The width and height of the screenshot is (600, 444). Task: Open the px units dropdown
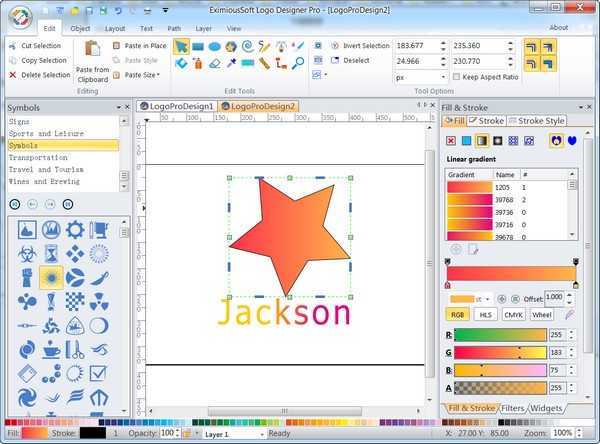click(443, 77)
